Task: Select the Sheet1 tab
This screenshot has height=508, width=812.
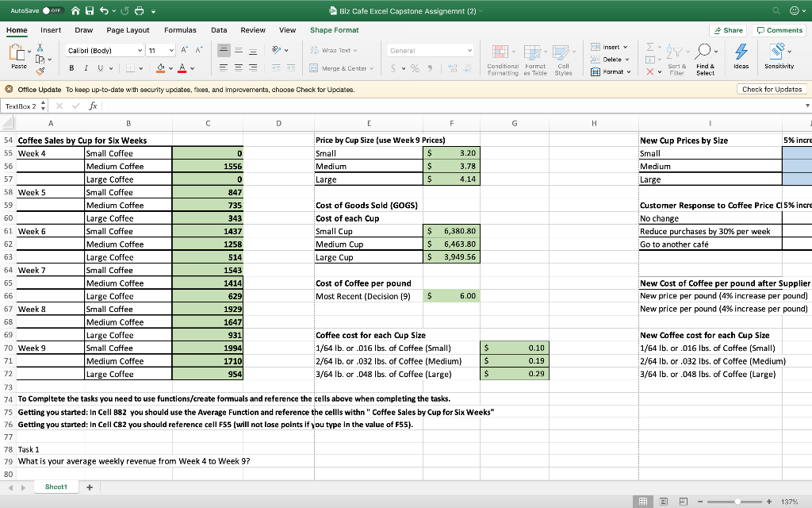Action: click(x=56, y=487)
